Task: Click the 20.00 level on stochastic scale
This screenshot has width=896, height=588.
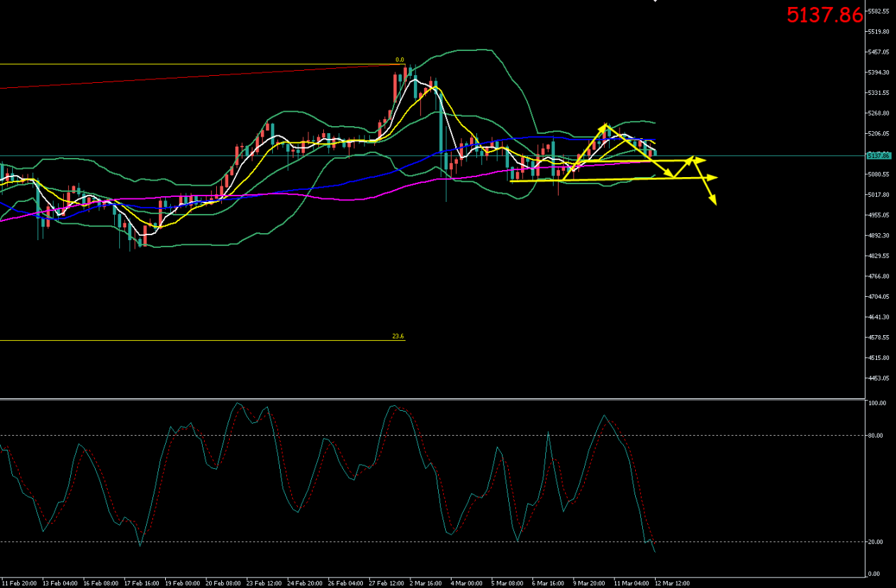Action: [875, 542]
